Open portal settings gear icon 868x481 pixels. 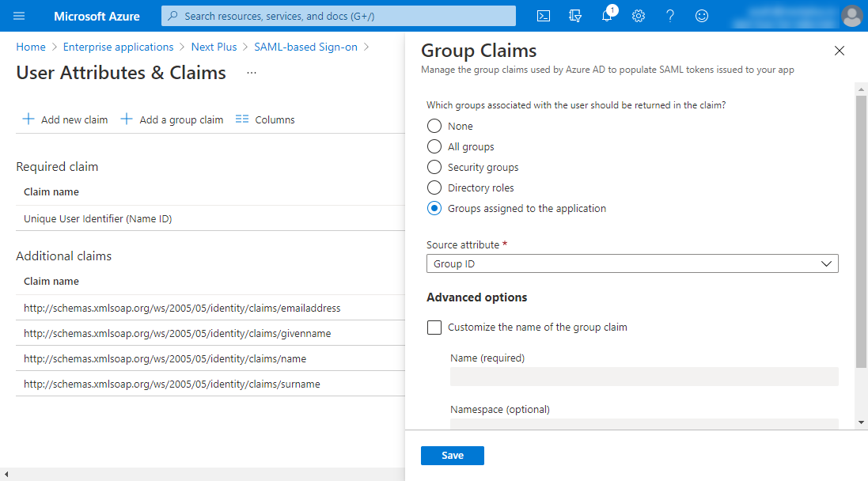click(x=639, y=16)
